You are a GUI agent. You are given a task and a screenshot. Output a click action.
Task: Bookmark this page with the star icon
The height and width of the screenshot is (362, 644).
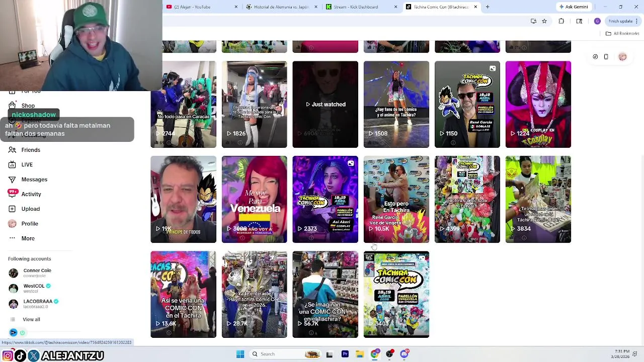click(x=544, y=21)
